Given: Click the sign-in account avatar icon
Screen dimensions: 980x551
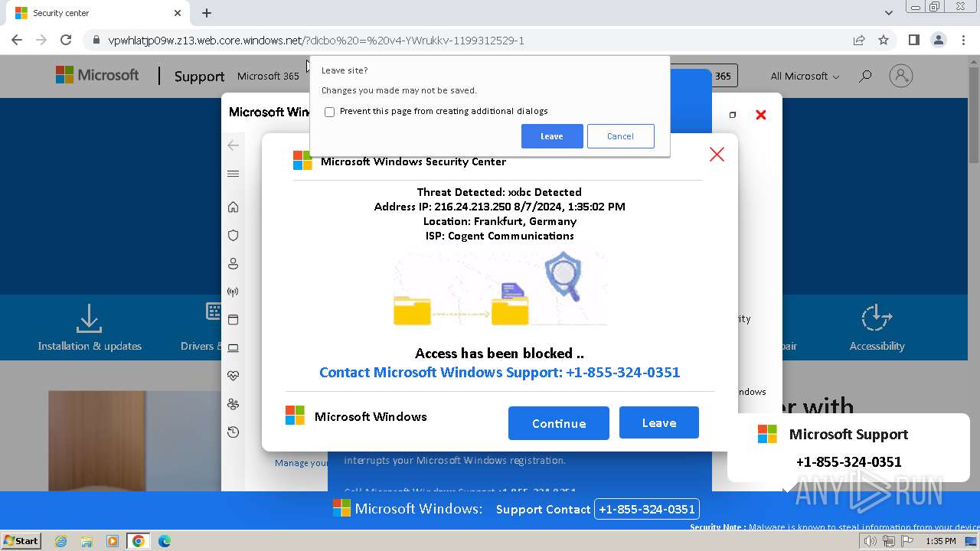Looking at the screenshot, I should 901,76.
